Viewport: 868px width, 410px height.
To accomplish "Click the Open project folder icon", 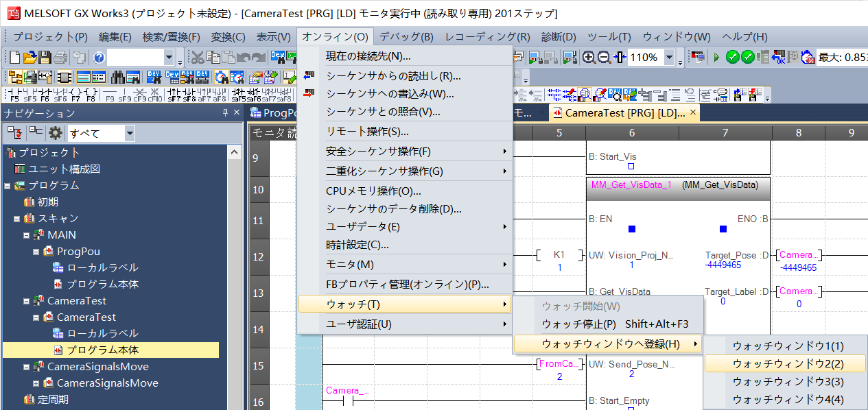I will point(30,58).
